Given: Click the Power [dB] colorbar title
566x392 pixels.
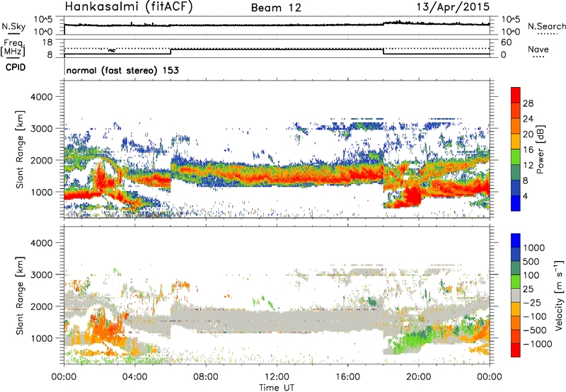Looking at the screenshot, I should coord(540,149).
